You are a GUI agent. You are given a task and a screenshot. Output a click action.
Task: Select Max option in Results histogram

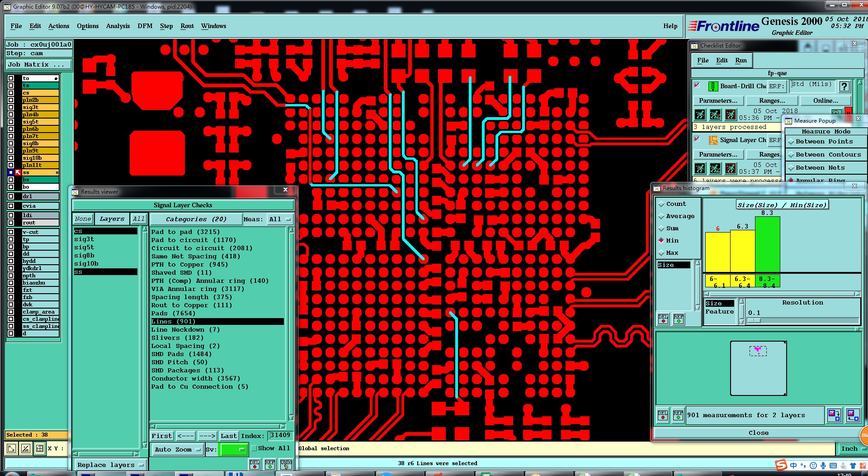point(668,253)
